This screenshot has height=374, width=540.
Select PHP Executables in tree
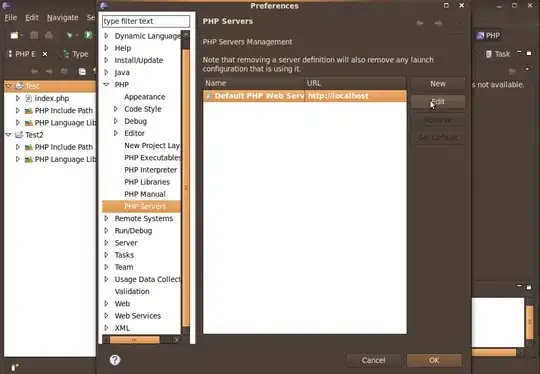[152, 157]
